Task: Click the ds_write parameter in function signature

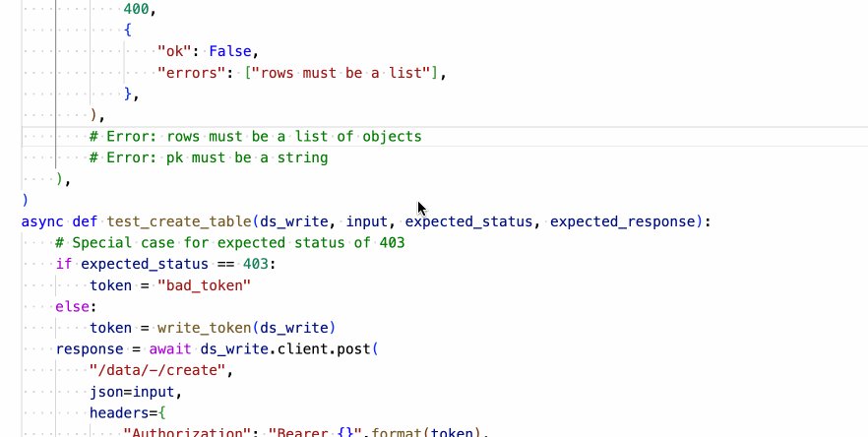Action: coord(294,221)
